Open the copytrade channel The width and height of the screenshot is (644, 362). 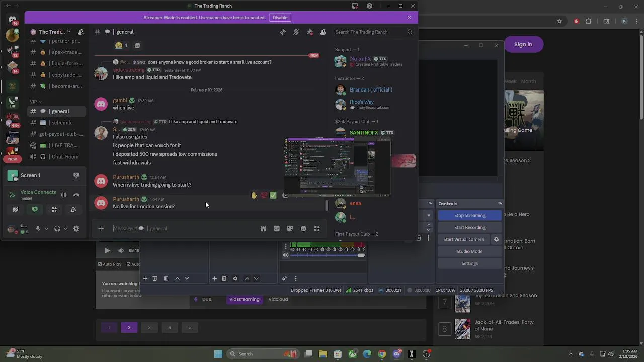tap(55, 75)
